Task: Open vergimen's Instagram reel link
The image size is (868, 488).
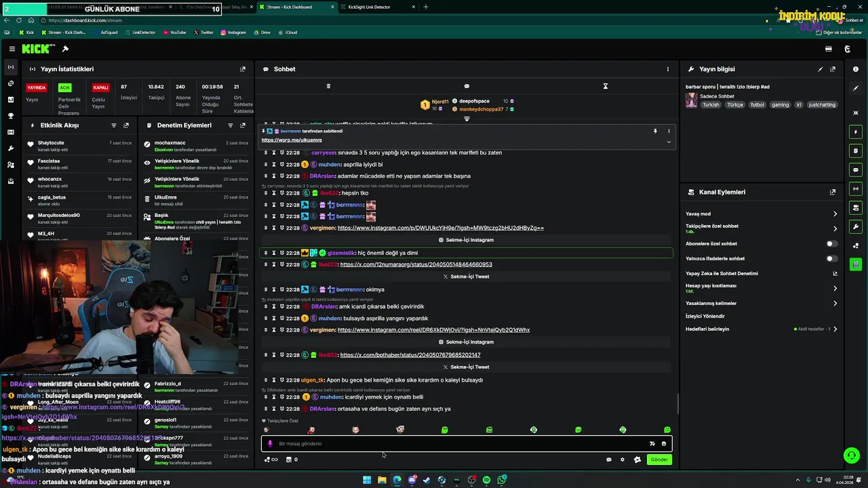Action: pos(433,330)
